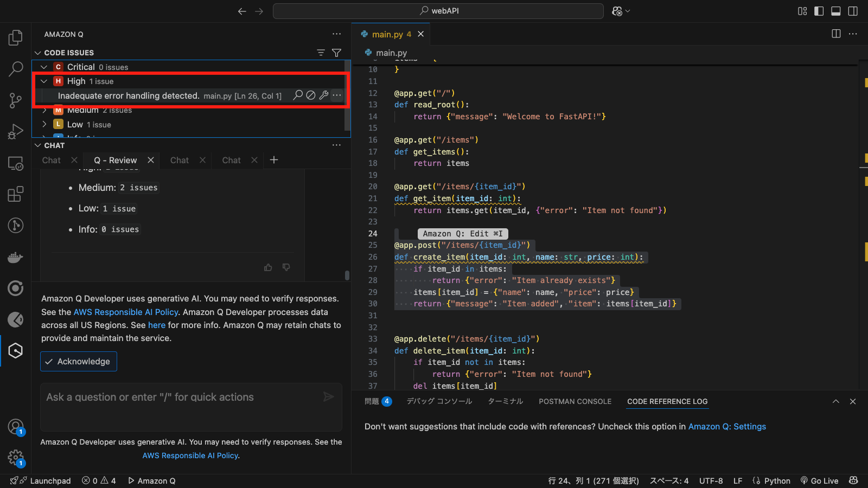Open the AWS Responsible AI Policy link

point(125,312)
